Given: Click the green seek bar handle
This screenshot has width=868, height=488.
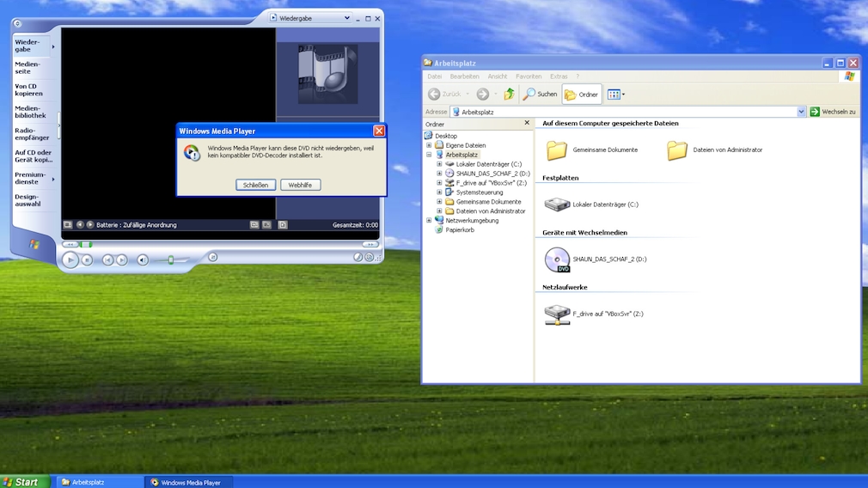Looking at the screenshot, I should coord(86,244).
